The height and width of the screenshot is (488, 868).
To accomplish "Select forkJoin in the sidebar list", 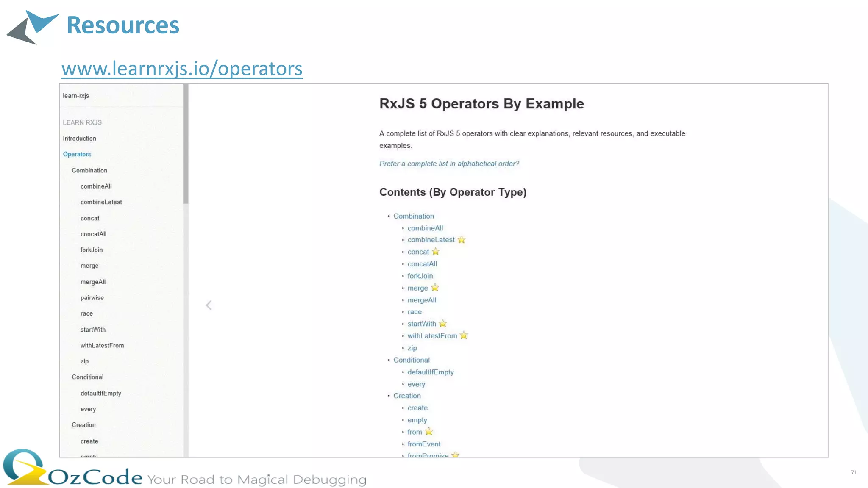I will [91, 250].
